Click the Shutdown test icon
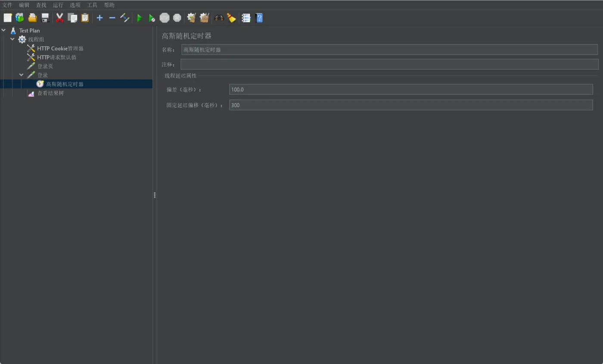This screenshot has height=364, width=603. pyautogui.click(x=177, y=18)
